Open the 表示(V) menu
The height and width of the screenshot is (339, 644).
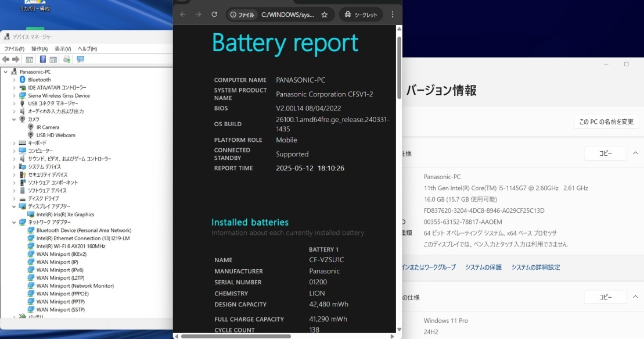click(63, 48)
